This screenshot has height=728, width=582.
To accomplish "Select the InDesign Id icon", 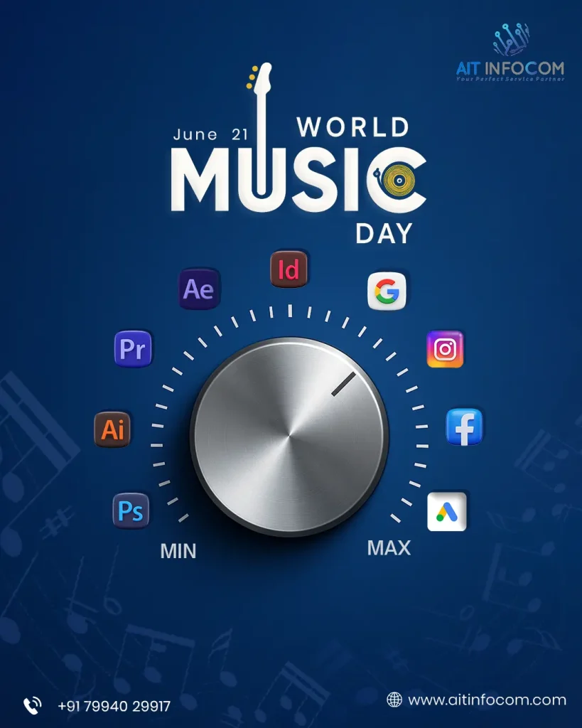I will click(289, 269).
